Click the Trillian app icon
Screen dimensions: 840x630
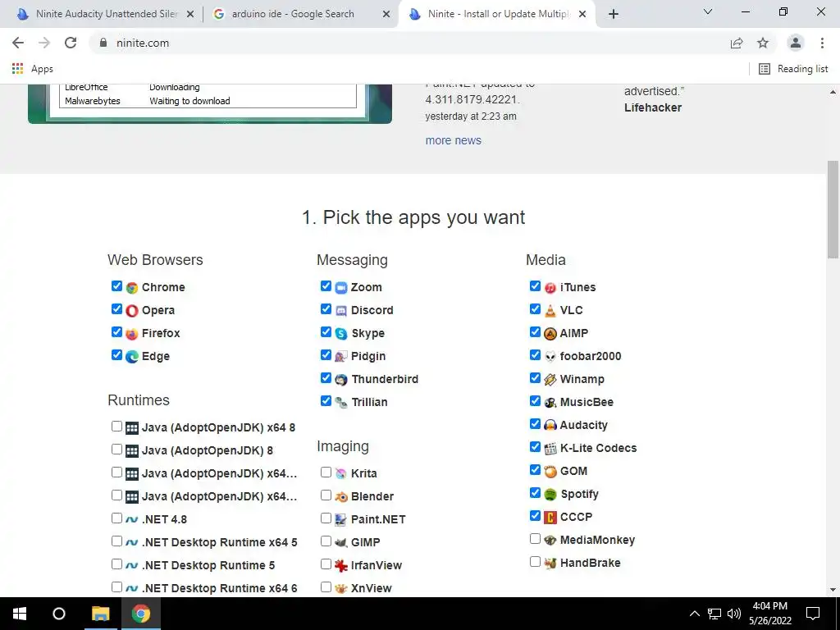[341, 402]
